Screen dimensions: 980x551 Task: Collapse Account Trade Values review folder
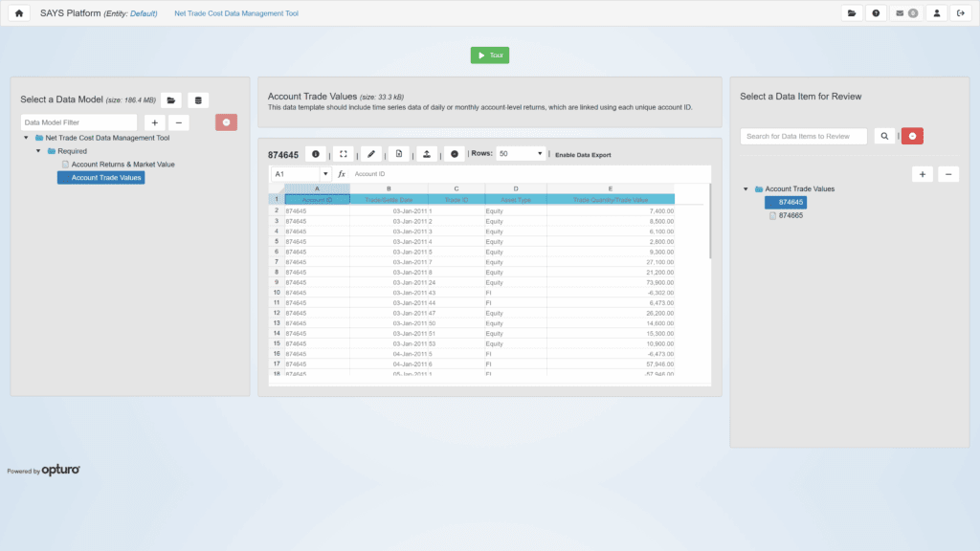coord(746,189)
